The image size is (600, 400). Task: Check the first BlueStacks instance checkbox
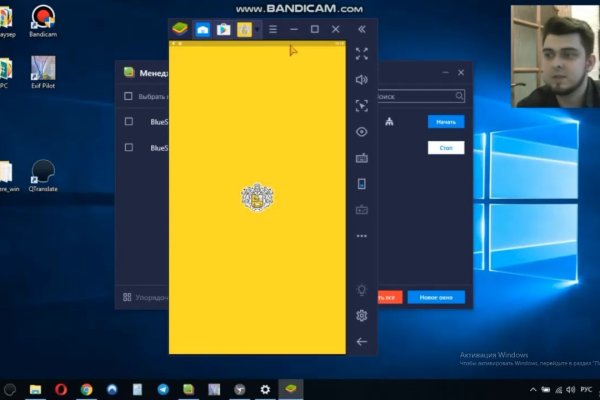[x=128, y=121]
